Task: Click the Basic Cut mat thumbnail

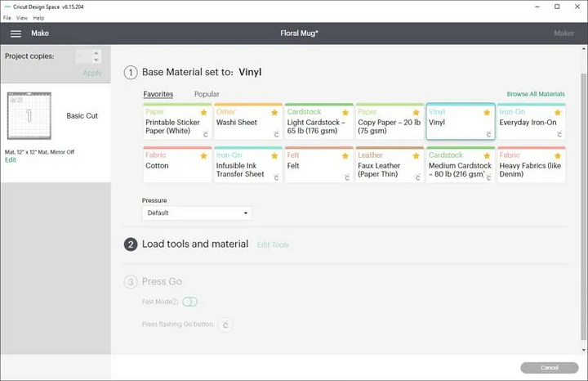Action: 29,115
